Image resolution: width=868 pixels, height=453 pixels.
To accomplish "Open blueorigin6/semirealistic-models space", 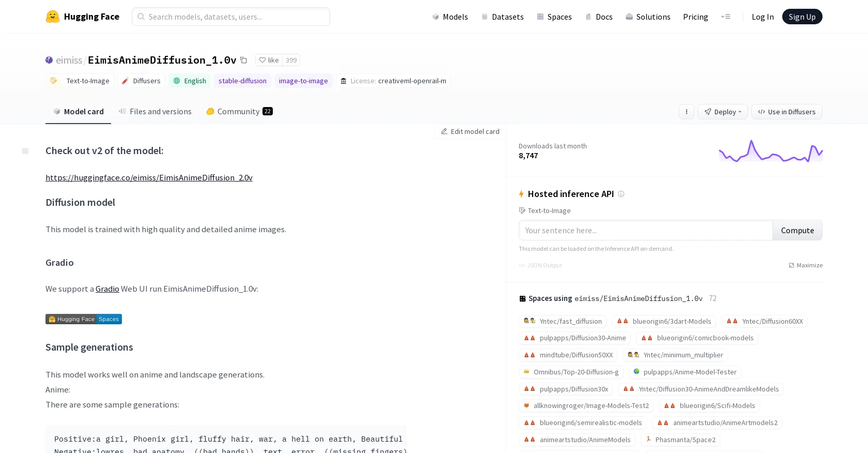I will pos(583,422).
